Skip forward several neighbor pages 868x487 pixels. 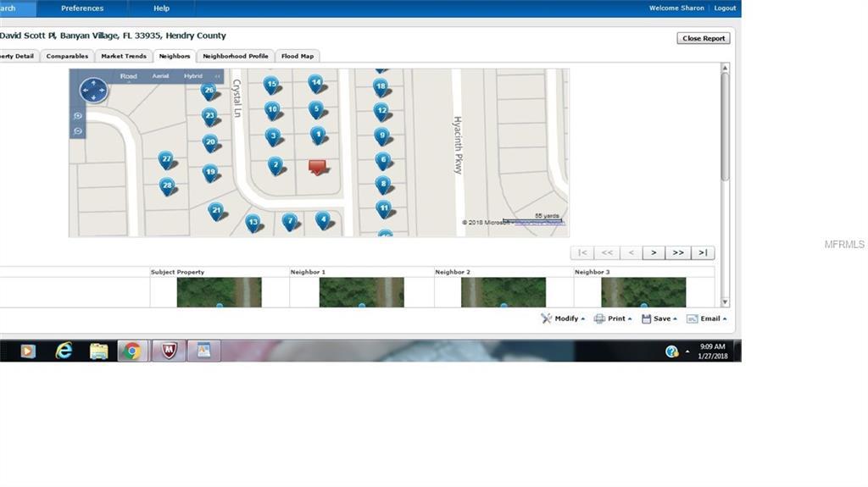pos(677,252)
